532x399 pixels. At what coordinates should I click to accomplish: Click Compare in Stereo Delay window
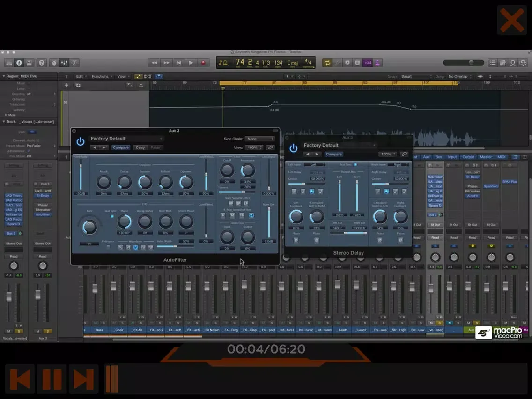click(334, 154)
